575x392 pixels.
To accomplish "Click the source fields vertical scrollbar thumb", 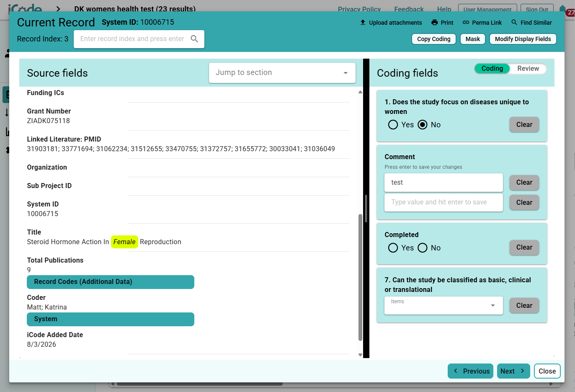I will tap(360, 277).
